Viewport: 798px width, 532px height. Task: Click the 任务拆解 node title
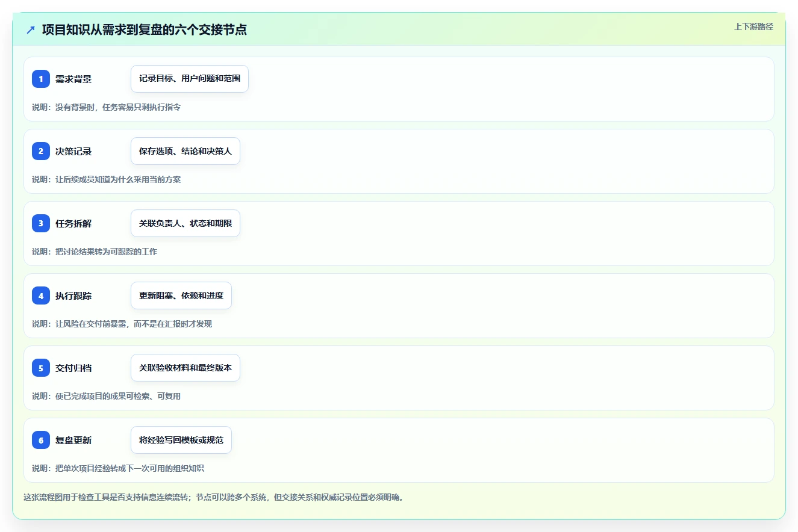tap(73, 223)
